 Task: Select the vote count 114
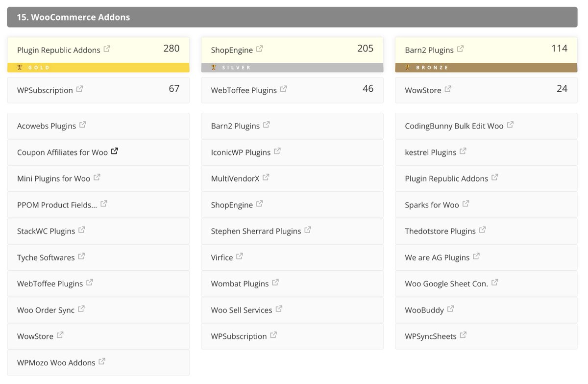click(x=560, y=48)
